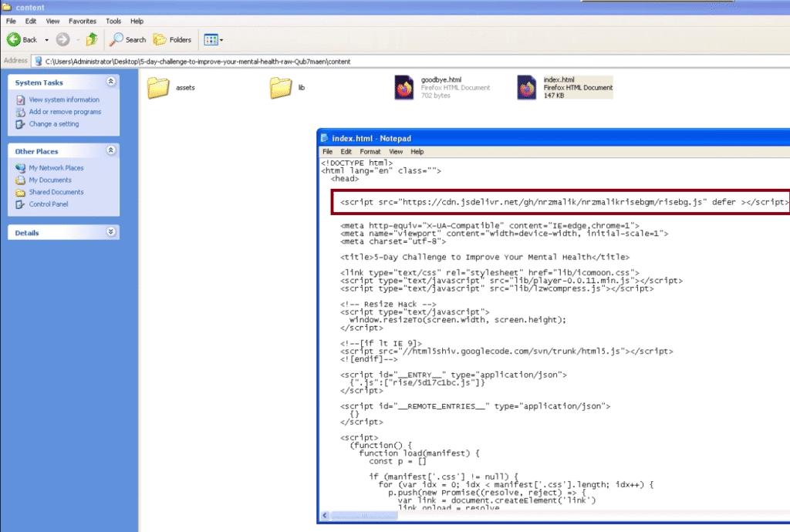Click the Forward arrow icon
790x532 pixels.
click(62, 39)
